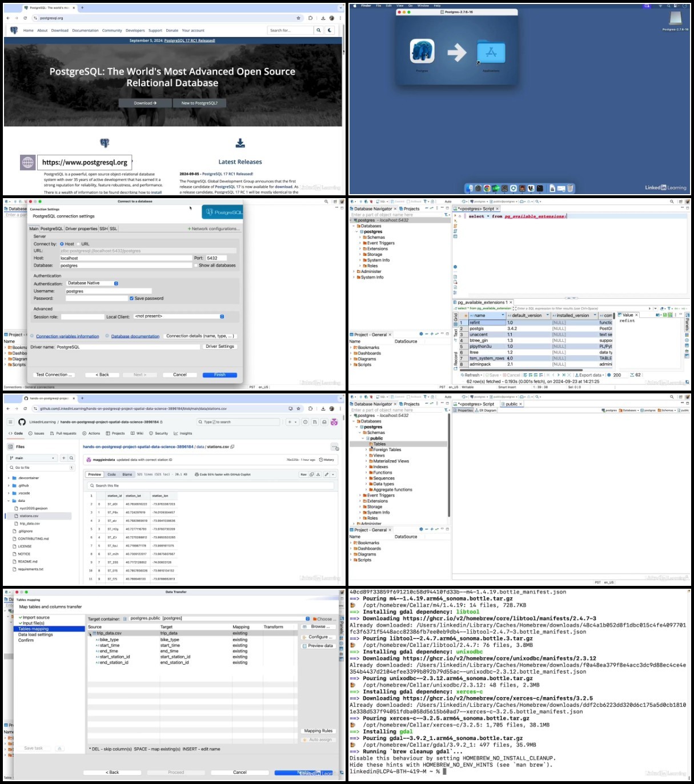
Task: Open the Issues tab of the GitHub repository
Action: click(37, 433)
